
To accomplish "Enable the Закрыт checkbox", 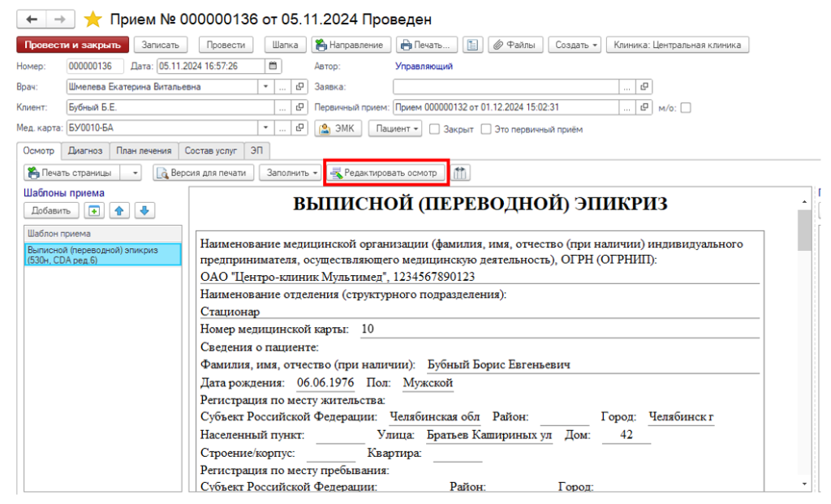I will [x=434, y=129].
